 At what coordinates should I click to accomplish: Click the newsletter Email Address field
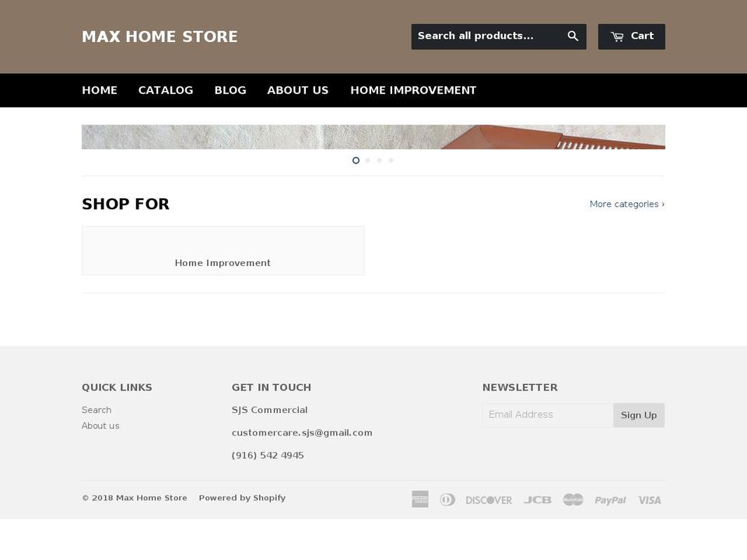(x=548, y=415)
